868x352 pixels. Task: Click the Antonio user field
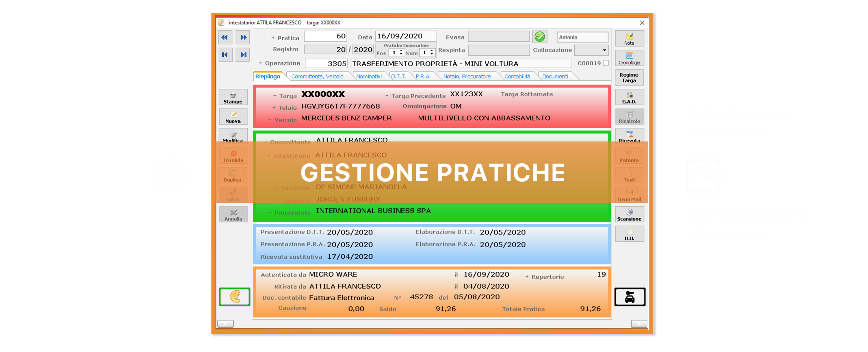582,37
